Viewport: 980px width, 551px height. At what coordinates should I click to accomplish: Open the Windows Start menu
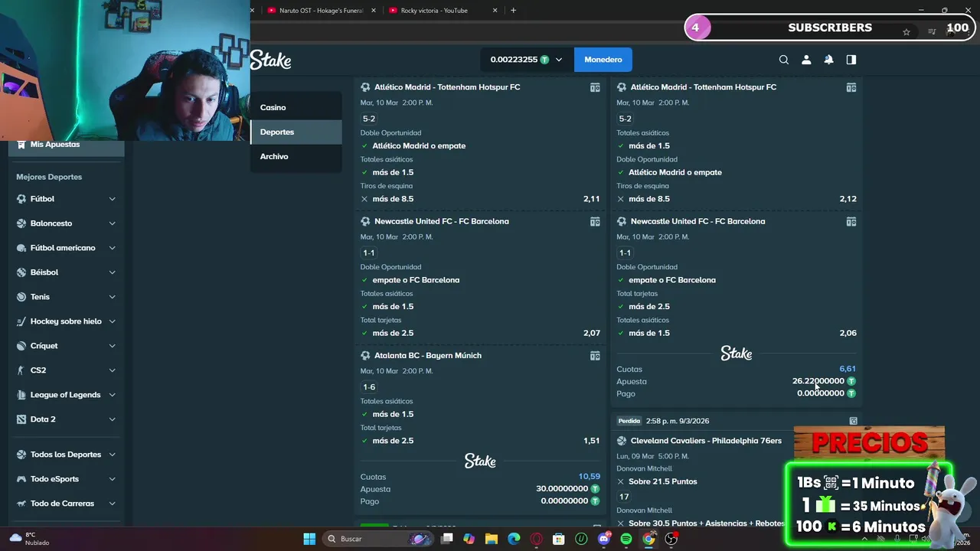point(309,539)
